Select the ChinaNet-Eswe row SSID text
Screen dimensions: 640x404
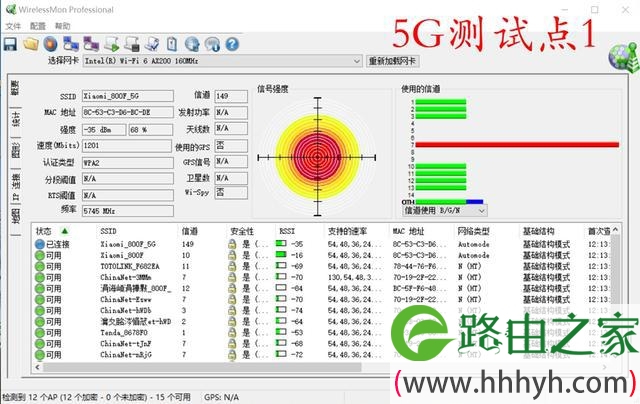pos(126,300)
